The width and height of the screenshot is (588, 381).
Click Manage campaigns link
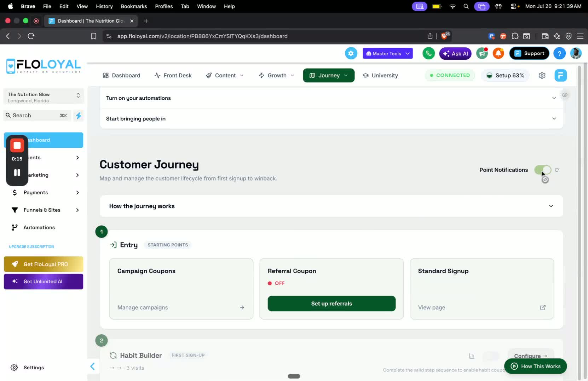pos(181,307)
